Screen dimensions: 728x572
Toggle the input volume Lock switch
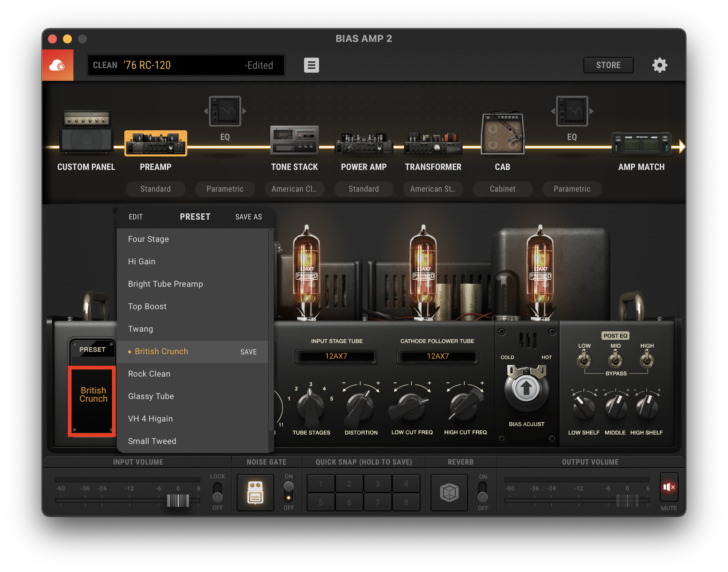[217, 492]
